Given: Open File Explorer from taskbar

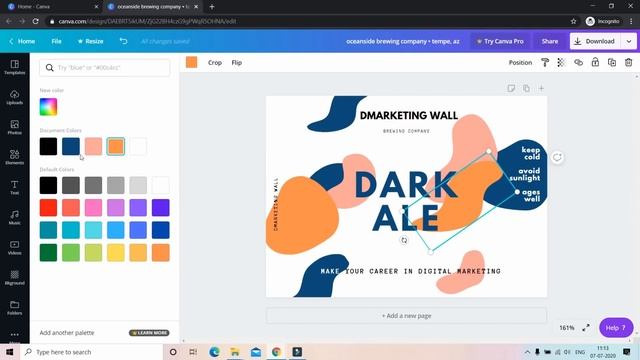Looking at the screenshot, I should [235, 352].
